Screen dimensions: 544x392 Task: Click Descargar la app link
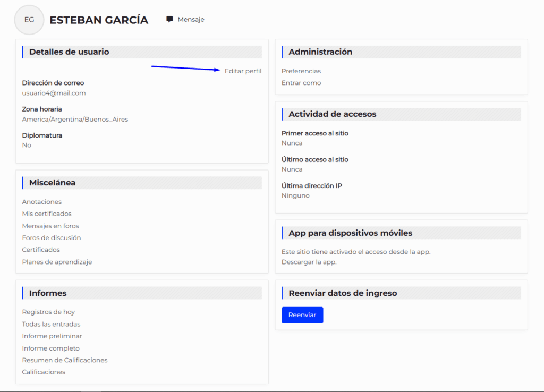pos(309,262)
